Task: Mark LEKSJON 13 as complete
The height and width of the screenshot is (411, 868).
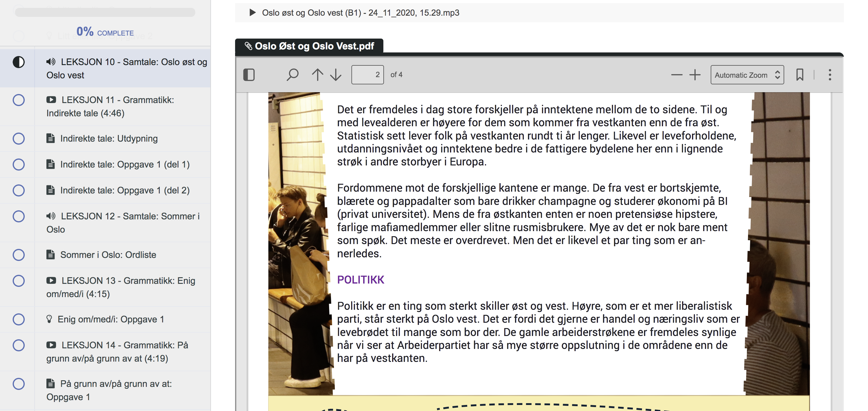Action: pyautogui.click(x=18, y=281)
